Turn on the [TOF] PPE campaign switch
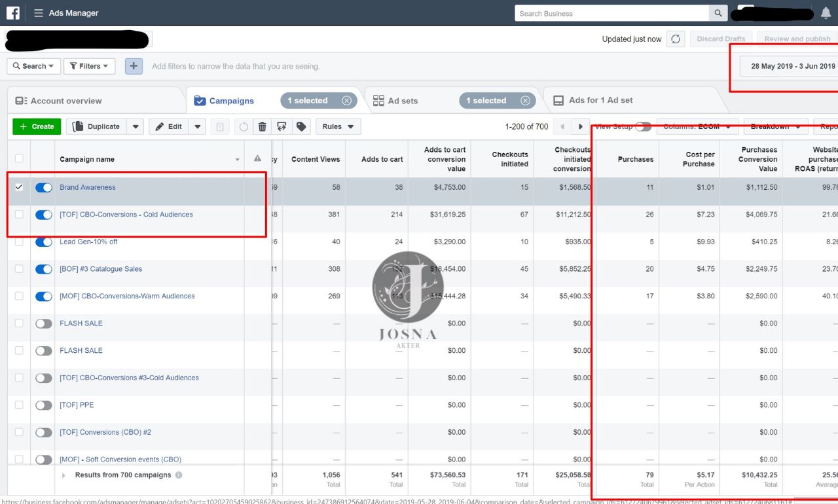 coord(44,405)
